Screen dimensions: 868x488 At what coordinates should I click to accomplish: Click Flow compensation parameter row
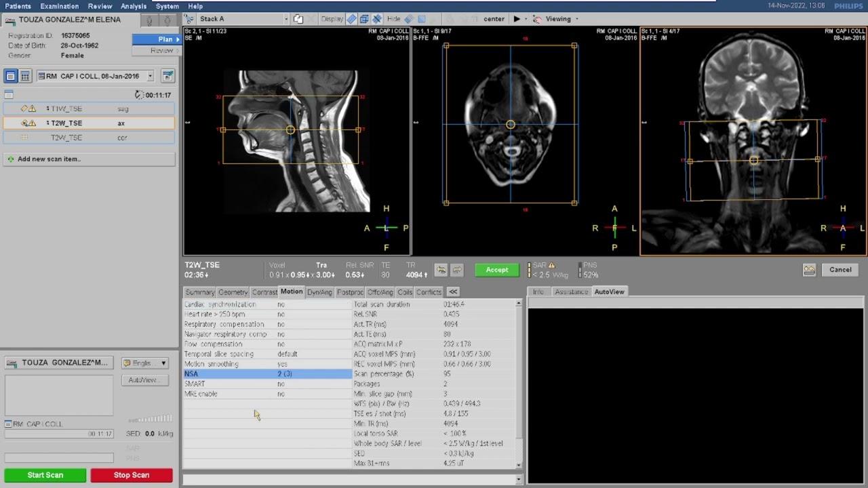click(x=267, y=344)
